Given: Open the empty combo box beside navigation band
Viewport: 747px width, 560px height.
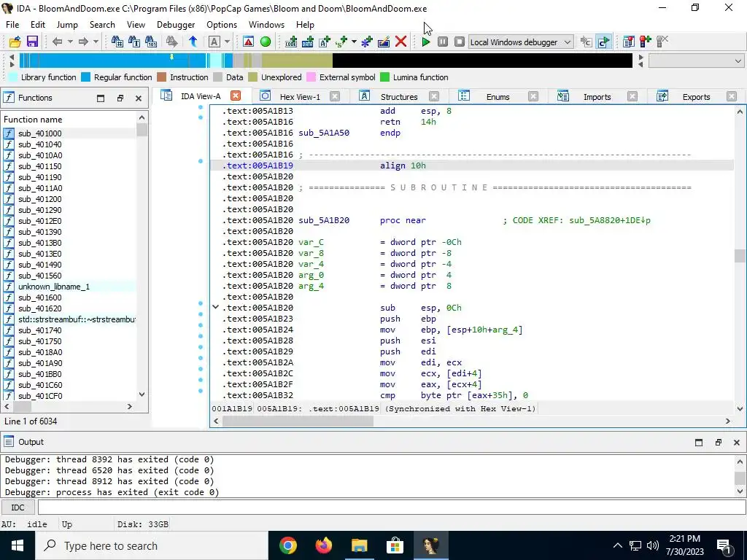Looking at the screenshot, I should [696, 61].
